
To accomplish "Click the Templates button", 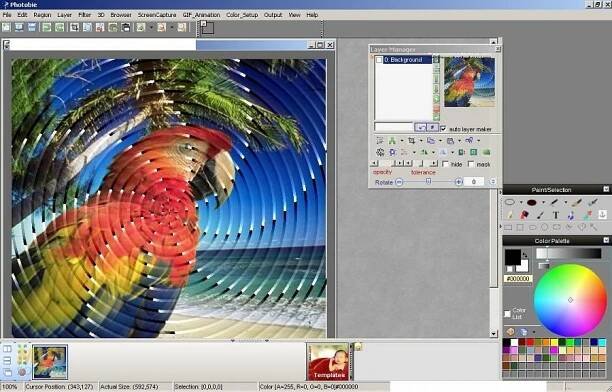I will (x=328, y=362).
